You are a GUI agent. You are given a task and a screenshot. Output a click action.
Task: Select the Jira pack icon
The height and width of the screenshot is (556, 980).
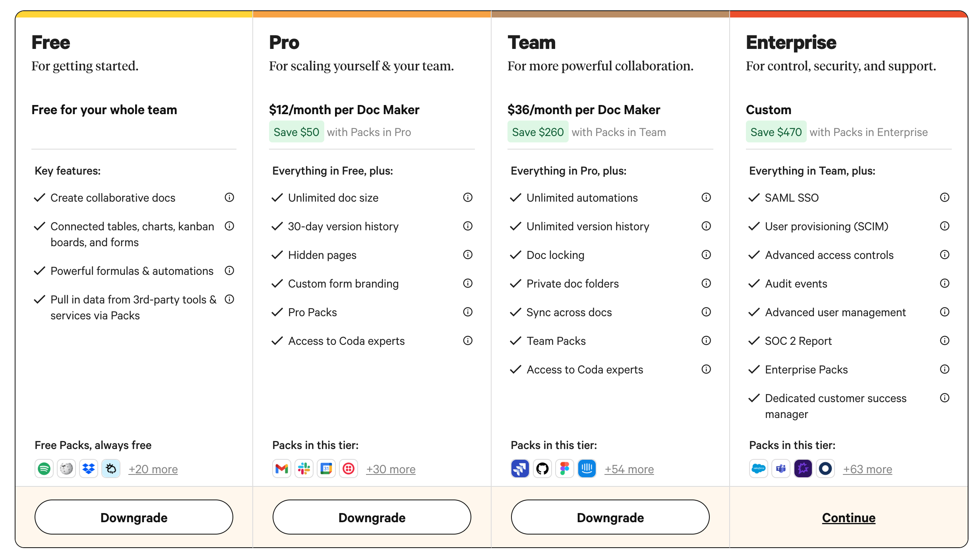[520, 469]
